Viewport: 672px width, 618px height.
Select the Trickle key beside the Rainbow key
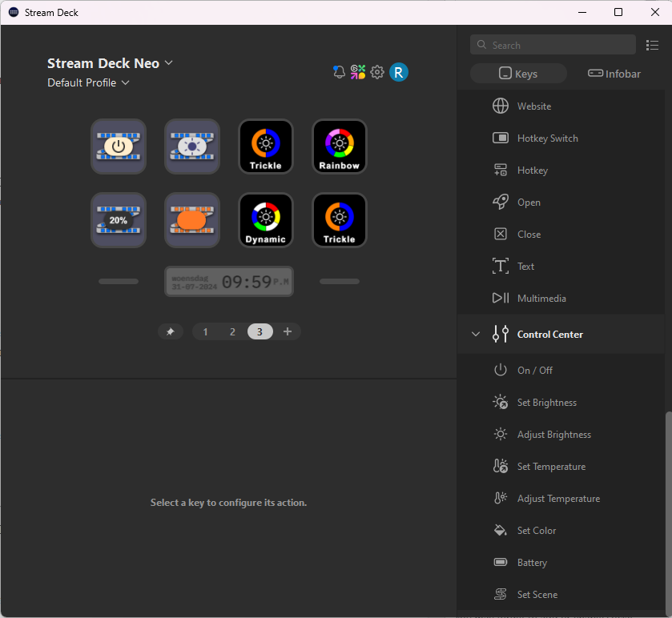pyautogui.click(x=266, y=146)
